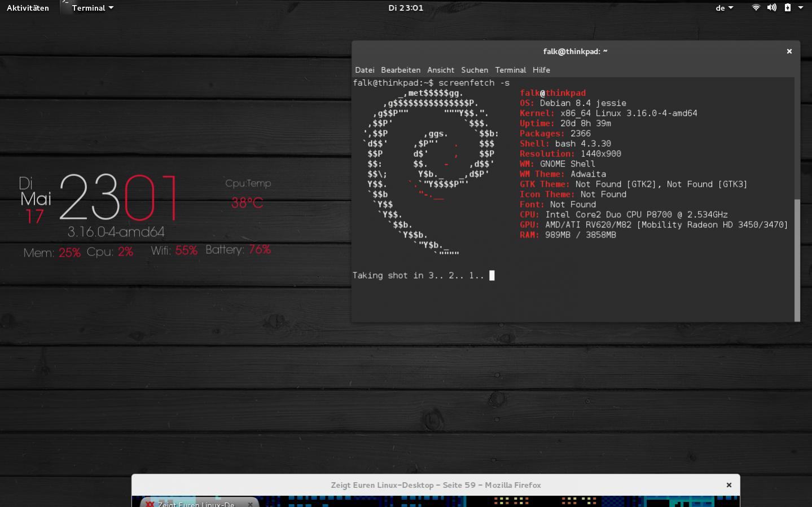The image size is (812, 507).
Task: Close the Mozilla Firefox window
Action: [729, 485]
